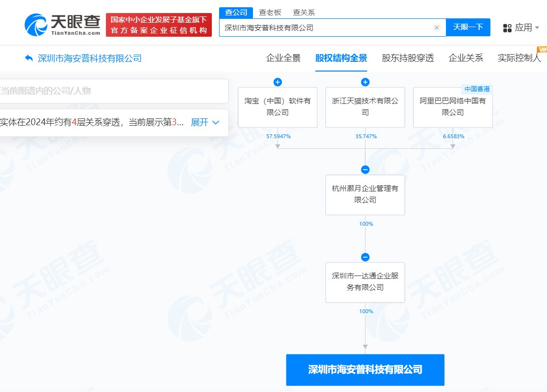The height and width of the screenshot is (392, 547).
Task: Open the 应用 dropdown arrow
Action: click(537, 28)
